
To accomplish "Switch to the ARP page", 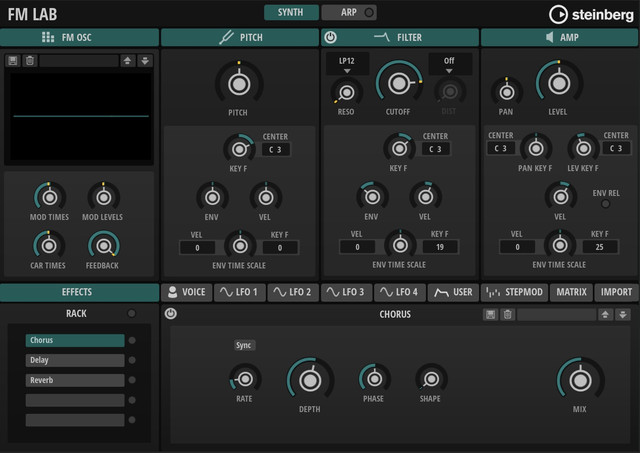I will [349, 12].
